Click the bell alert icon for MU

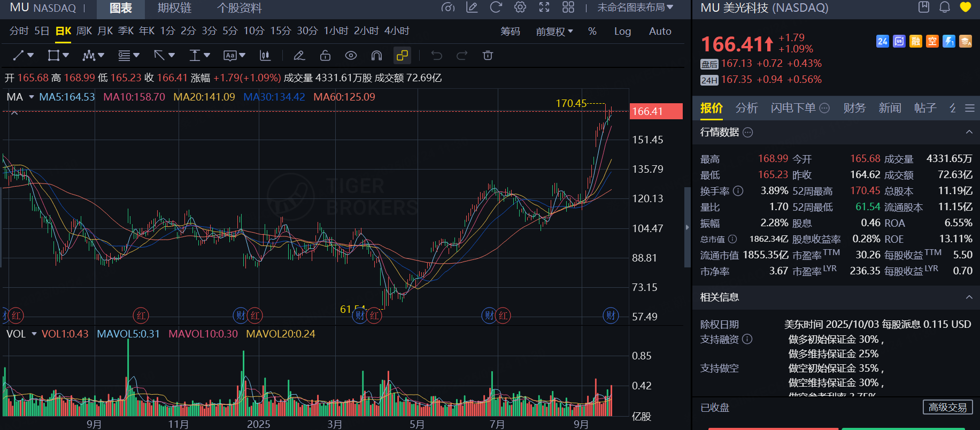tap(945, 7)
